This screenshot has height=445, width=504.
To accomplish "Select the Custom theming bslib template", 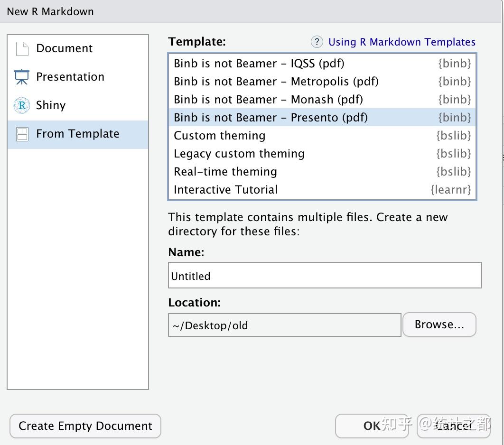I will click(219, 136).
